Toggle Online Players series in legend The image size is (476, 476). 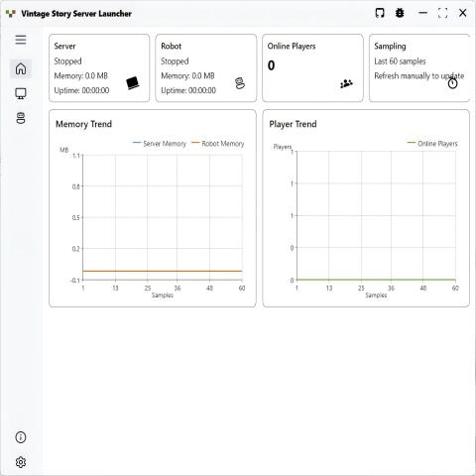pos(432,144)
